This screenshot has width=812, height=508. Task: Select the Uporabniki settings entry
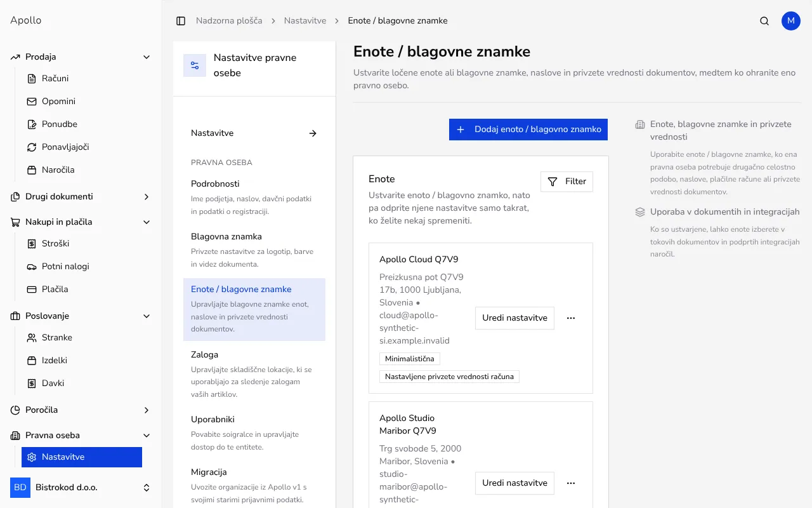(x=254, y=432)
